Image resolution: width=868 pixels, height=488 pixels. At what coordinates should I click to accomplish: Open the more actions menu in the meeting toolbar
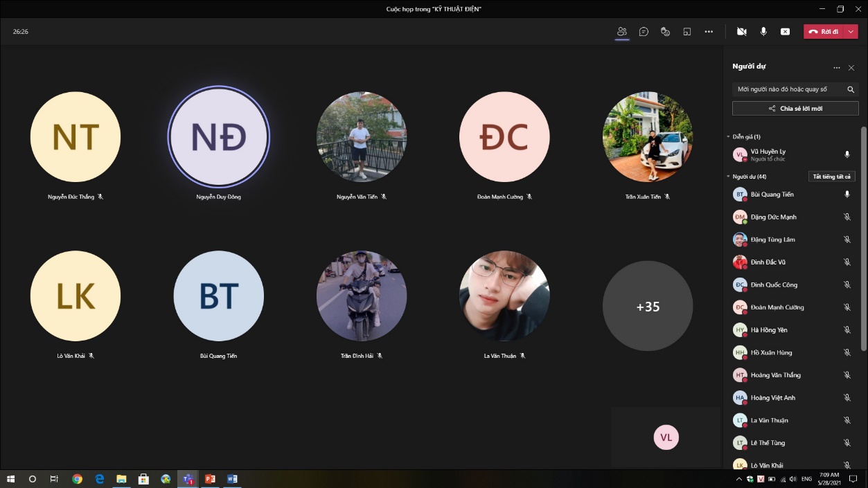(709, 32)
